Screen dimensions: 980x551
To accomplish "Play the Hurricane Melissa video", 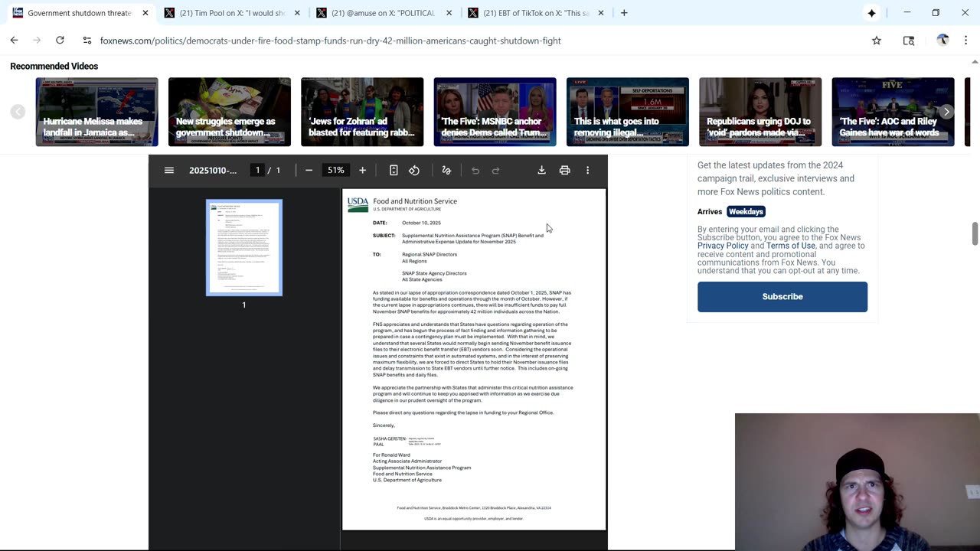I will click(x=96, y=112).
